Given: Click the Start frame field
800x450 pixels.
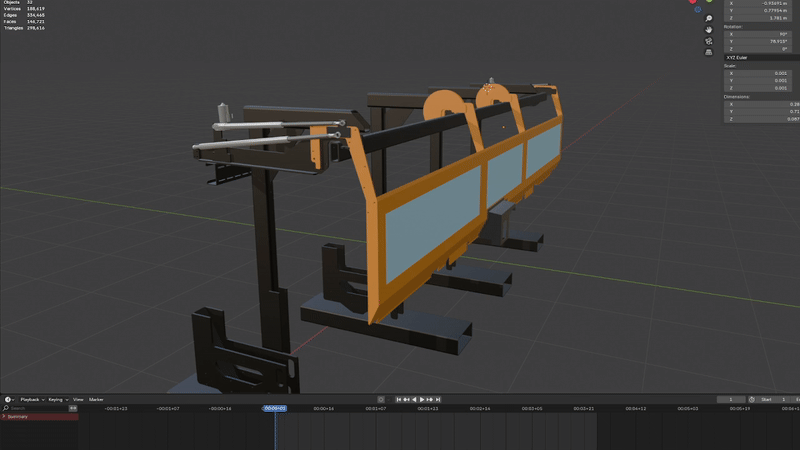Looking at the screenshot, I should point(772,399).
